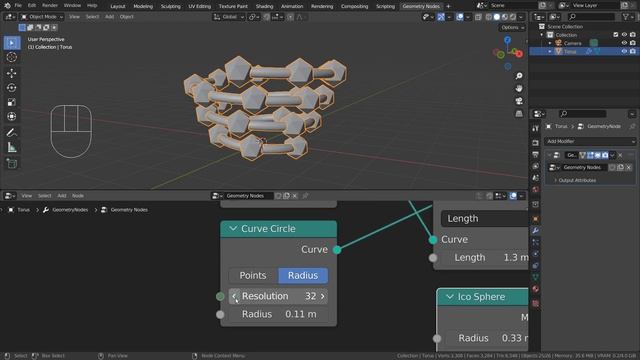Toggle the camera view icon
The width and height of the screenshot is (640, 360).
pyautogui.click(x=519, y=101)
